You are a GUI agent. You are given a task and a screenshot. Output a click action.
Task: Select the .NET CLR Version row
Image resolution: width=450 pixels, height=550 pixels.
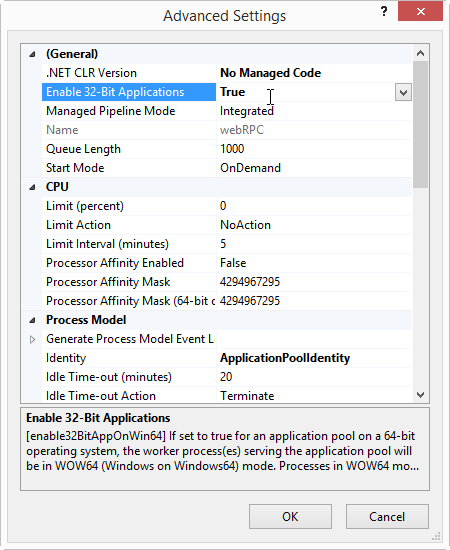coord(227,73)
